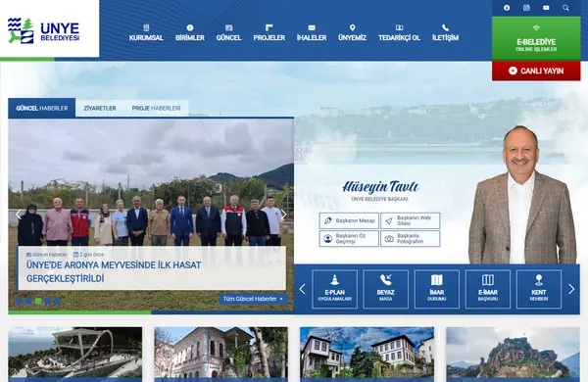Open the KURUMSAL menu
The width and height of the screenshot is (588, 382).
coord(146,33)
